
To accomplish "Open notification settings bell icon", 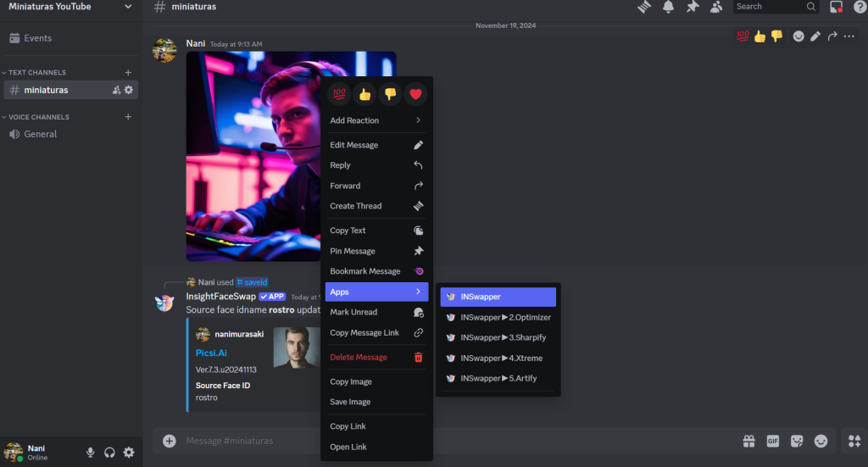I will click(x=668, y=7).
